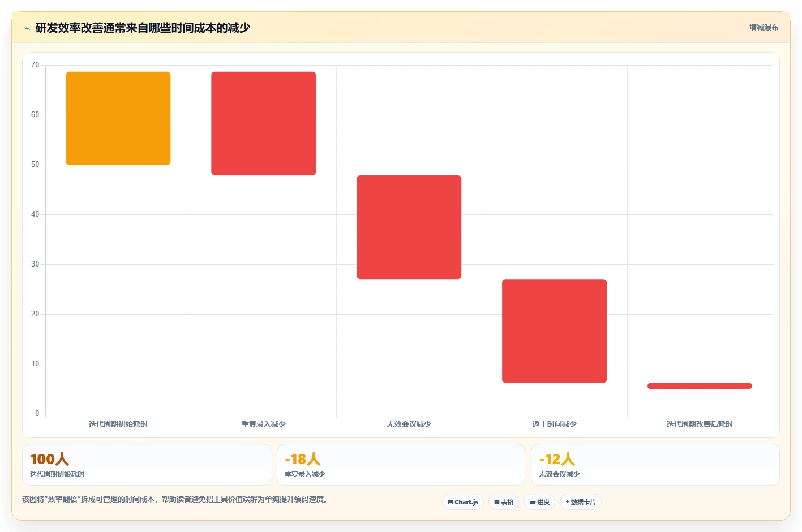802x532 pixels.
Task: Select the 表格 tag chip
Action: (x=504, y=502)
